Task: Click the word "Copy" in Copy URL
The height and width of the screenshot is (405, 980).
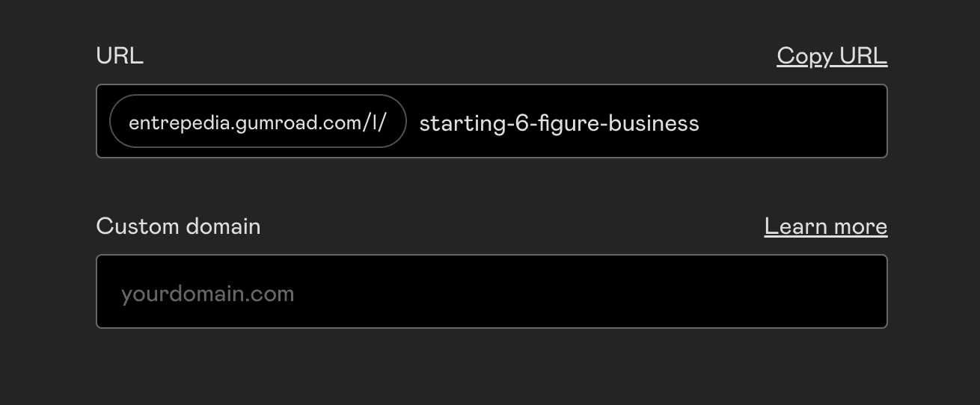Action: point(805,56)
